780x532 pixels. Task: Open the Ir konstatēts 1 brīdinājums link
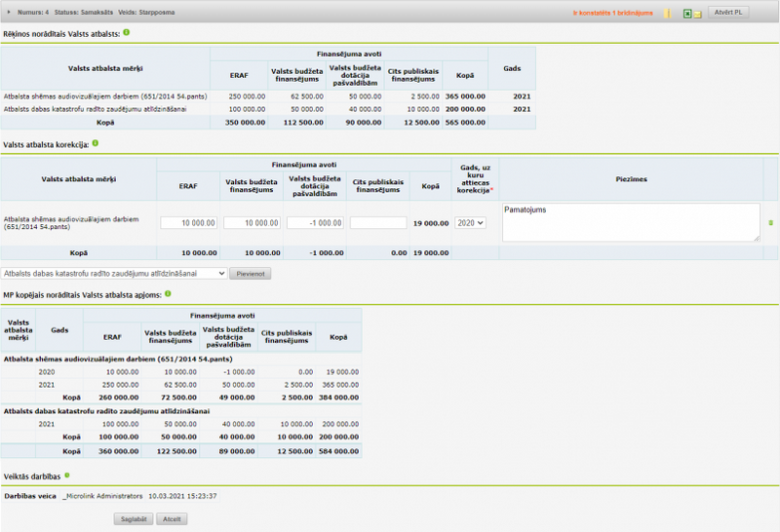613,13
